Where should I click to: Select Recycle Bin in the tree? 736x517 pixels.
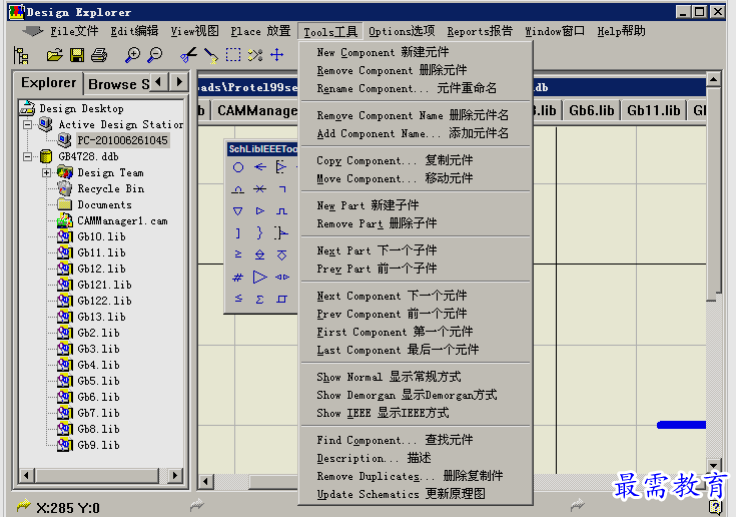pos(111,189)
